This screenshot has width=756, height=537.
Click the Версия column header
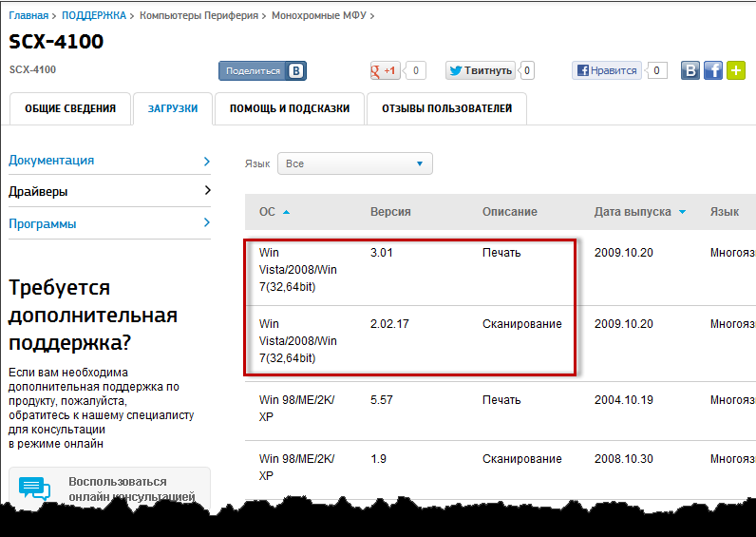pos(390,212)
